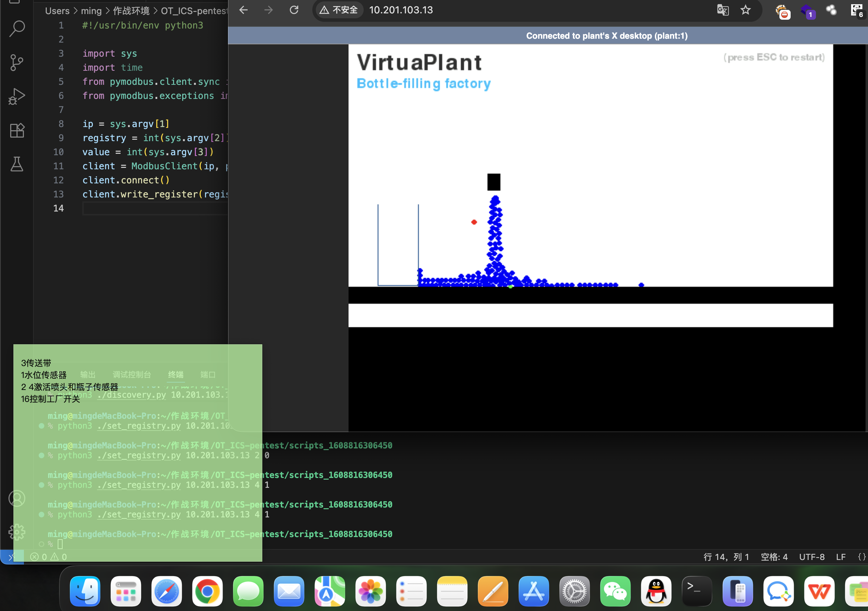Open the Source Control view
This screenshot has height=611, width=868.
(x=17, y=62)
